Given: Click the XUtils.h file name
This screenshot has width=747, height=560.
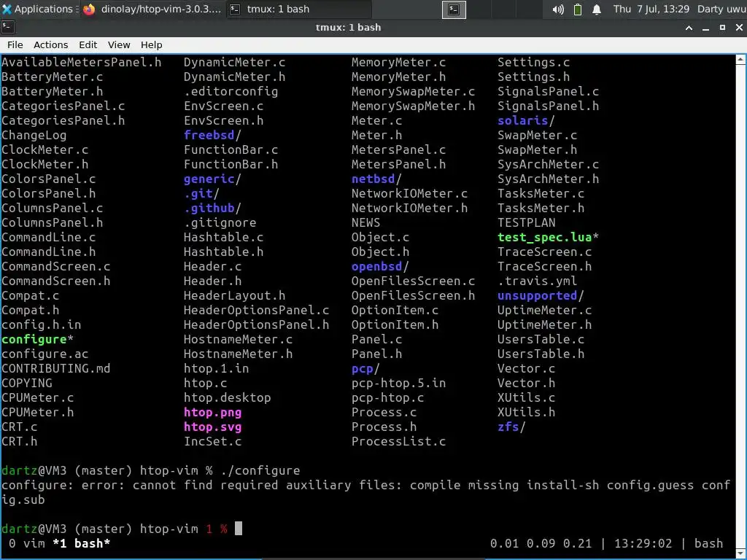Looking at the screenshot, I should pos(526,413).
